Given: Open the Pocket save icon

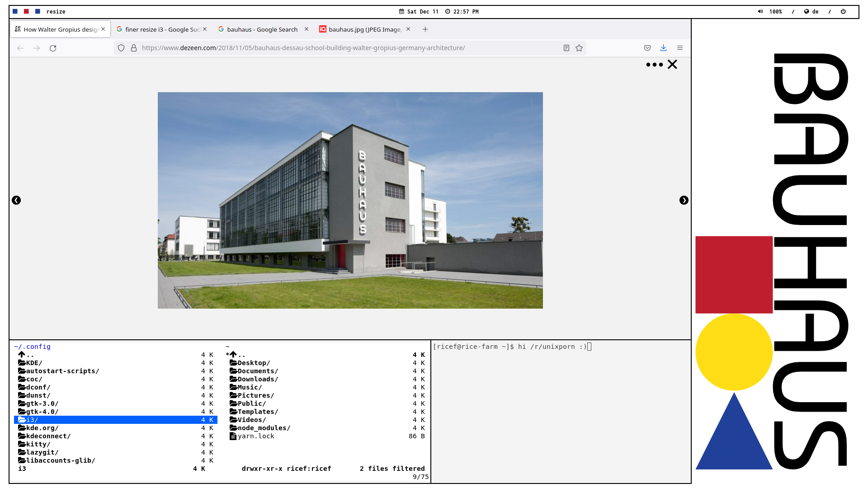Looking at the screenshot, I should coord(647,48).
